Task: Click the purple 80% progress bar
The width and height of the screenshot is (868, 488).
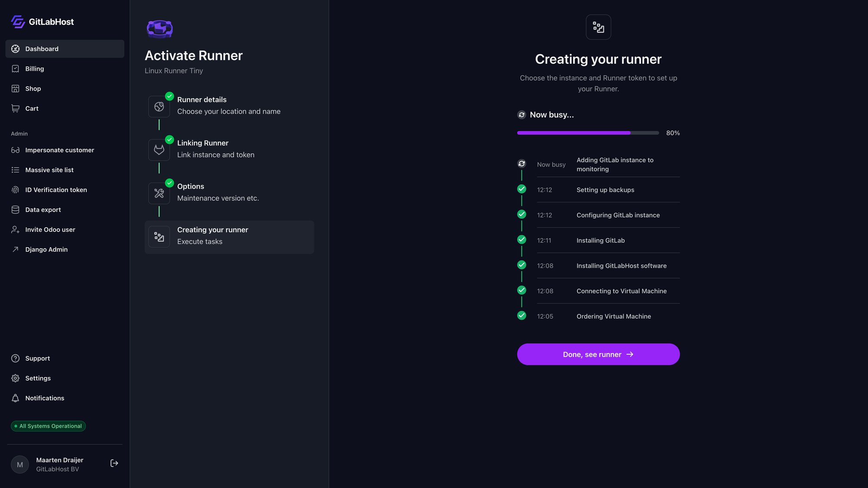Action: [x=573, y=133]
